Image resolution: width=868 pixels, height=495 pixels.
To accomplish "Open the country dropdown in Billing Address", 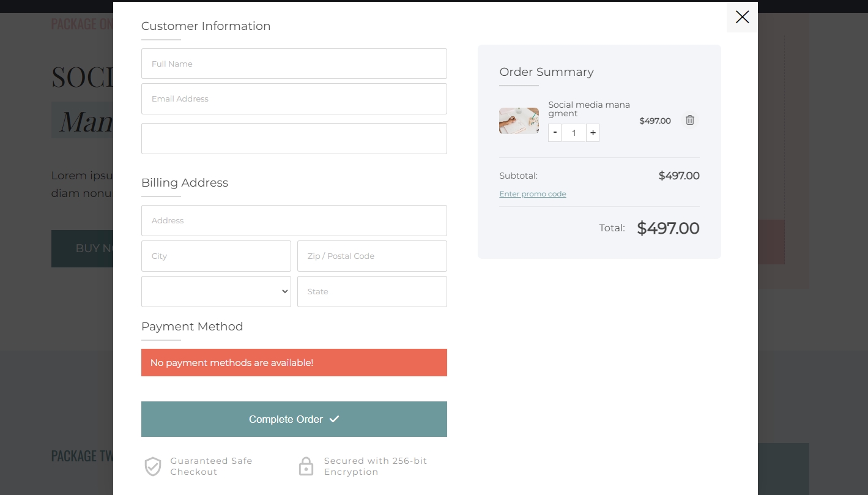I will tap(216, 292).
